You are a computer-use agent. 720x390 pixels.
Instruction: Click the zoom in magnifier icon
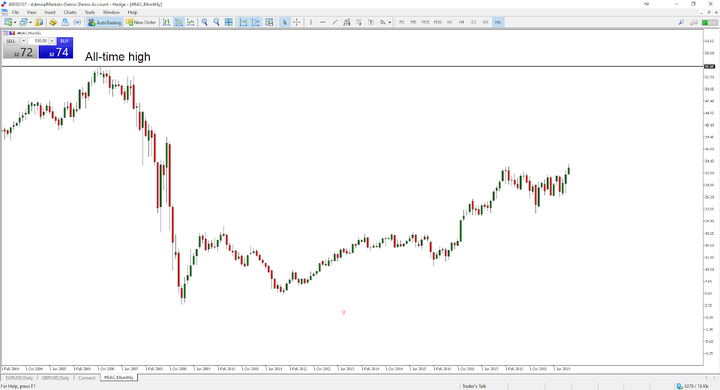204,22
